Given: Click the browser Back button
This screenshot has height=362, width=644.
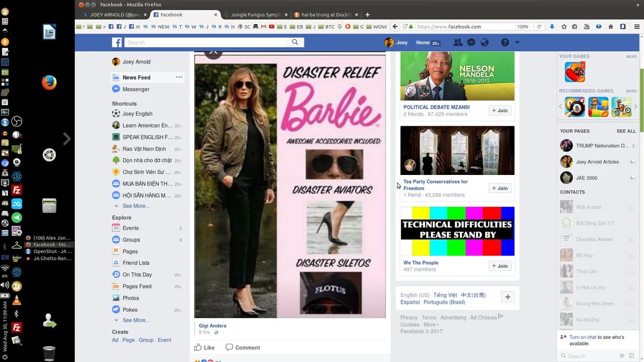Looking at the screenshot, I should [395, 27].
